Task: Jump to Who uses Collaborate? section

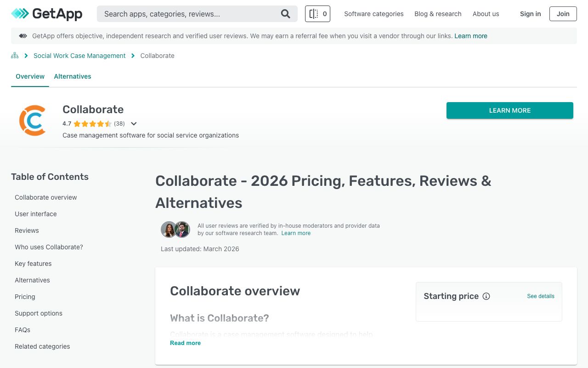Action: coord(49,247)
